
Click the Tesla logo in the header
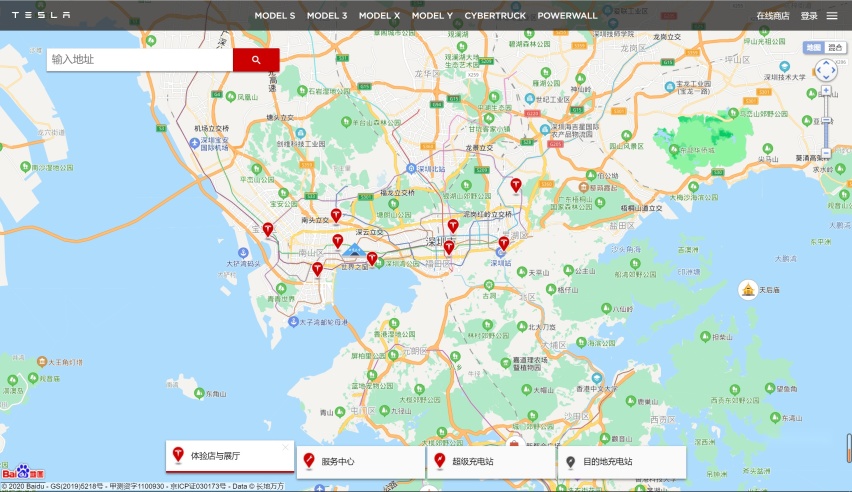click(41, 15)
